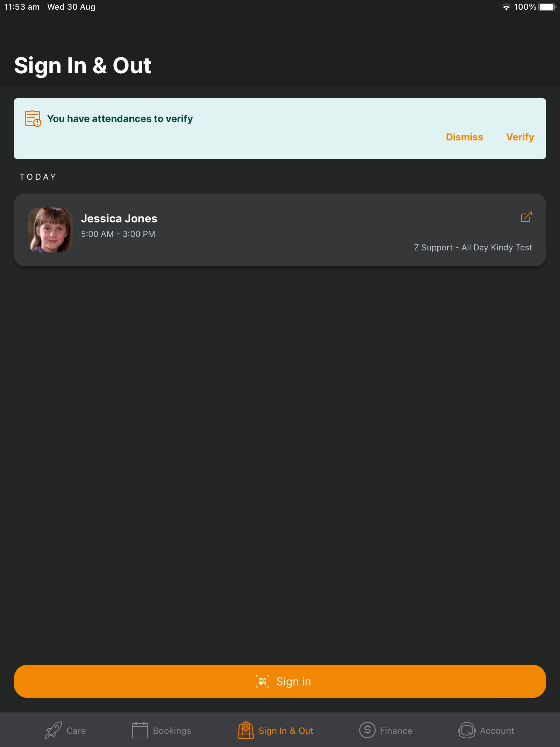Switch to the Account tab
This screenshot has height=747, width=560.
click(486, 730)
